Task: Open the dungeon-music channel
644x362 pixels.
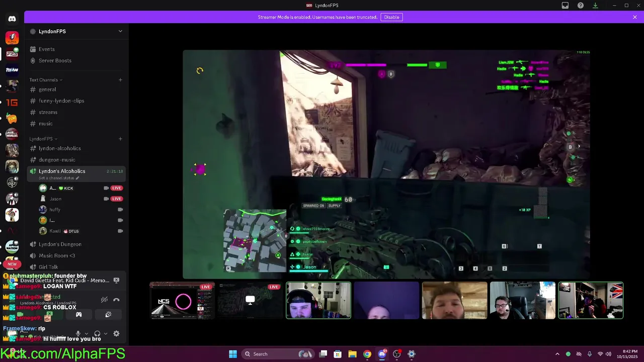Action: tap(76, 160)
